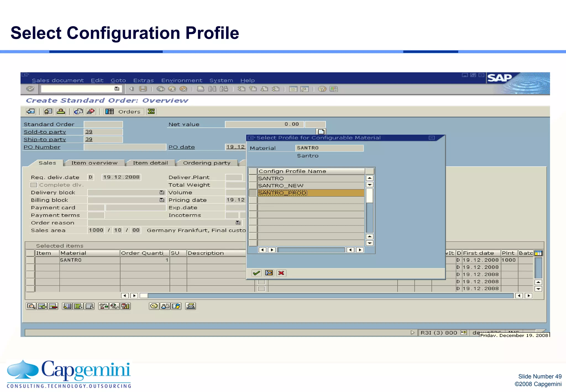
Task: Click the horizontal scrollbar of profile list
Action: (311, 250)
